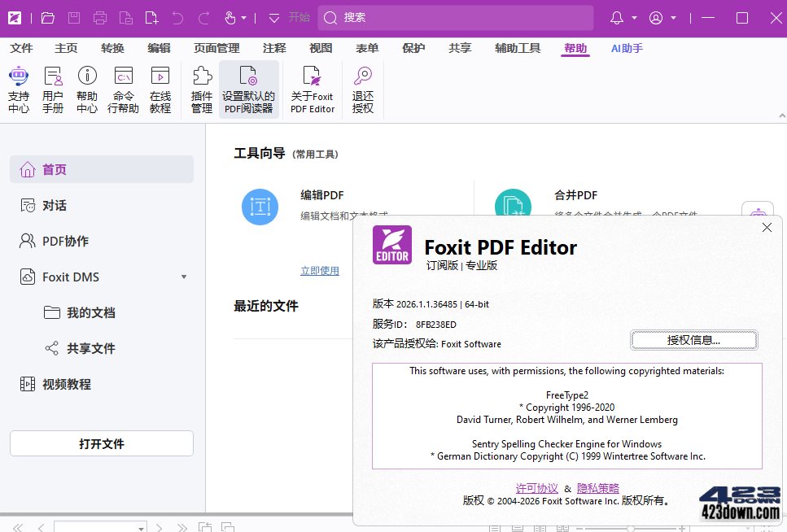
Task: Open About Foxit PDF Editor (关于Foxit)
Action: (313, 89)
